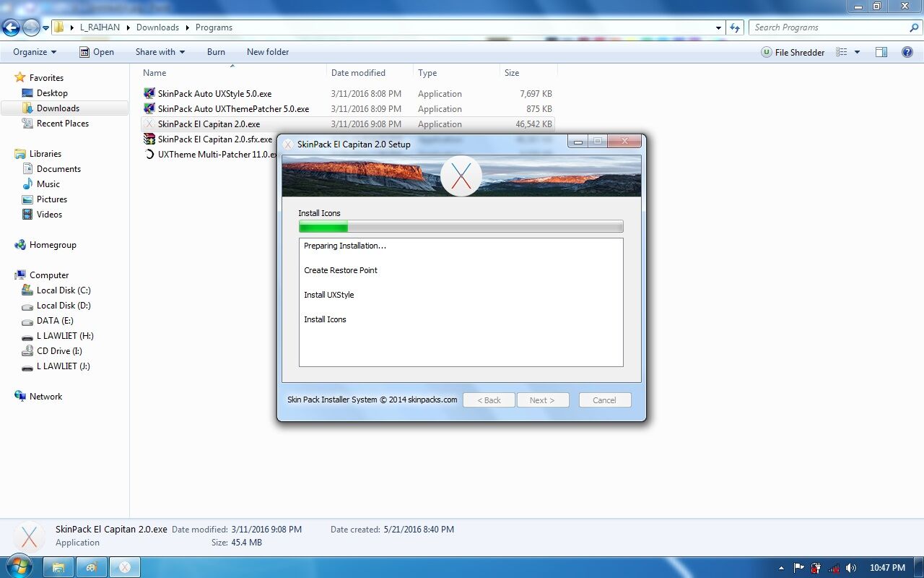Select Homegroup in navigation pane
This screenshot has height=578, width=924.
[53, 245]
